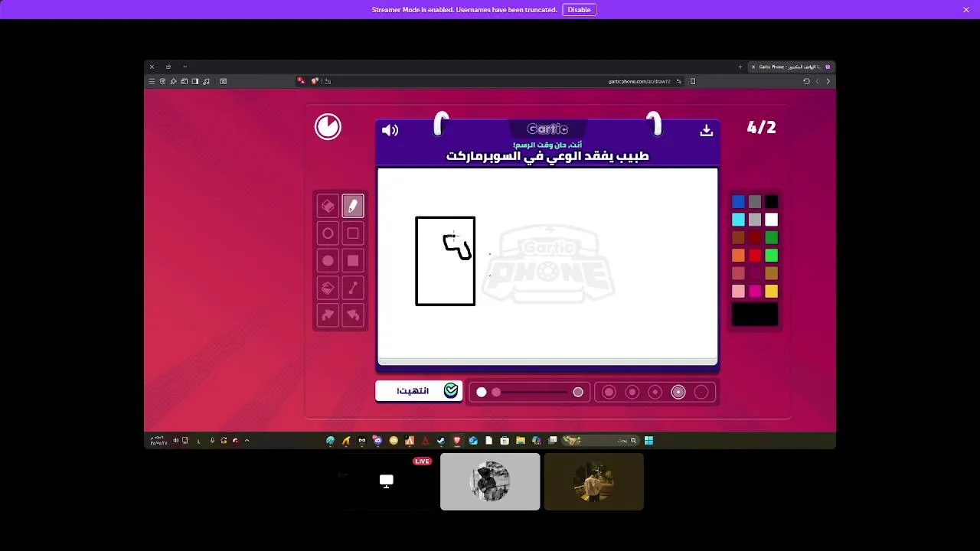Choose the filled rectangle shape tool

(x=353, y=261)
